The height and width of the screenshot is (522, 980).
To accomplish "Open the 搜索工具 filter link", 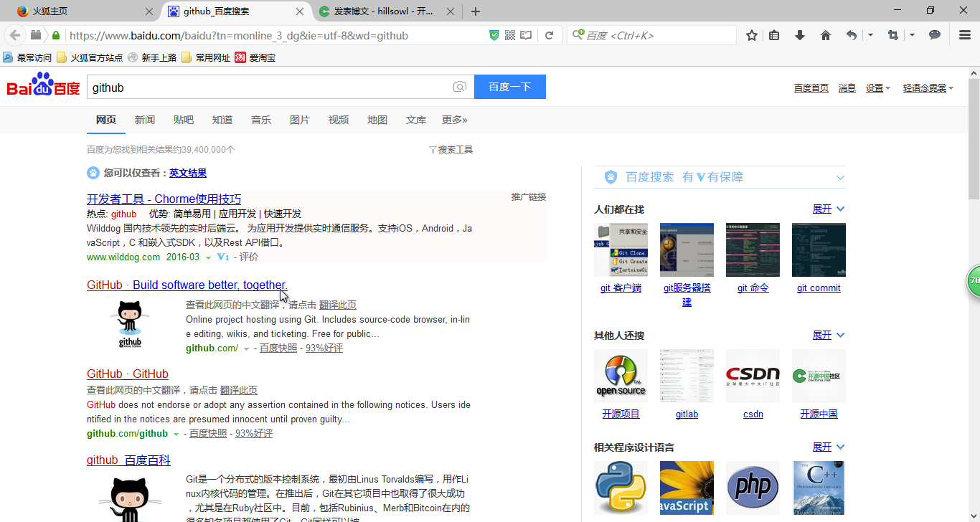I will (x=451, y=149).
